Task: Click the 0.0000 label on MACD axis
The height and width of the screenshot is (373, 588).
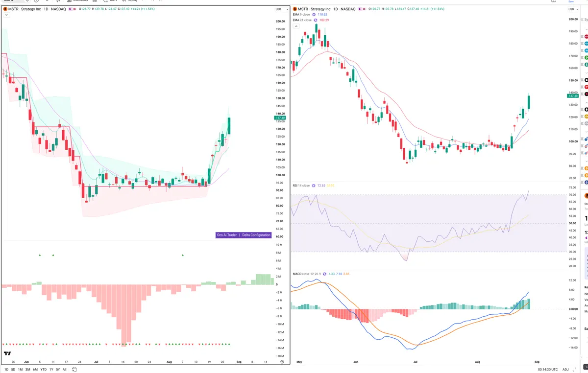Action: pos(573,309)
